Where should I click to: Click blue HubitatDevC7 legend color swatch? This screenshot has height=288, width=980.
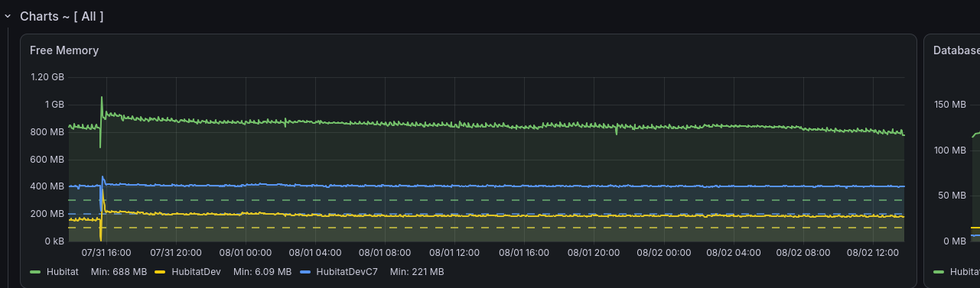point(305,272)
